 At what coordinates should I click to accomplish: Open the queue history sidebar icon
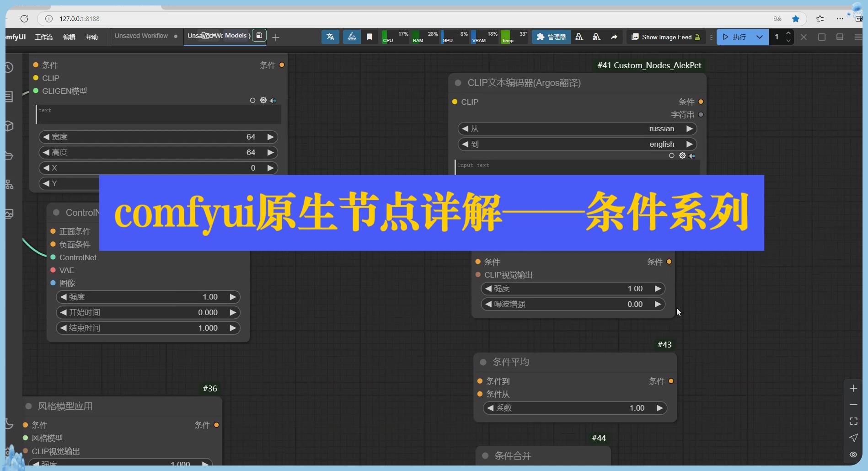point(9,68)
